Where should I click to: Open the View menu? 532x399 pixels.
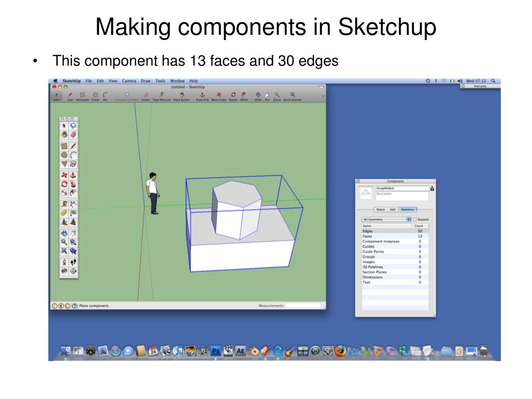coord(113,81)
